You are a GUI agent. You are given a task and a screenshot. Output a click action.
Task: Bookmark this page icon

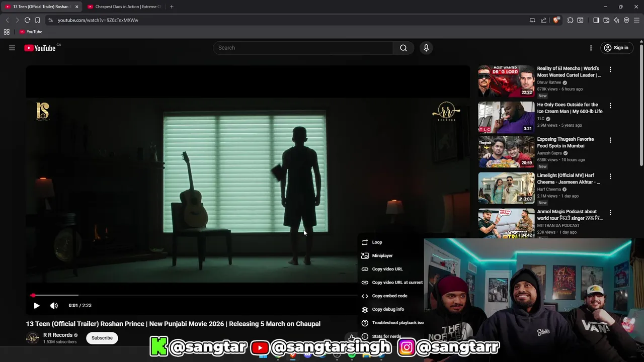pos(37,20)
